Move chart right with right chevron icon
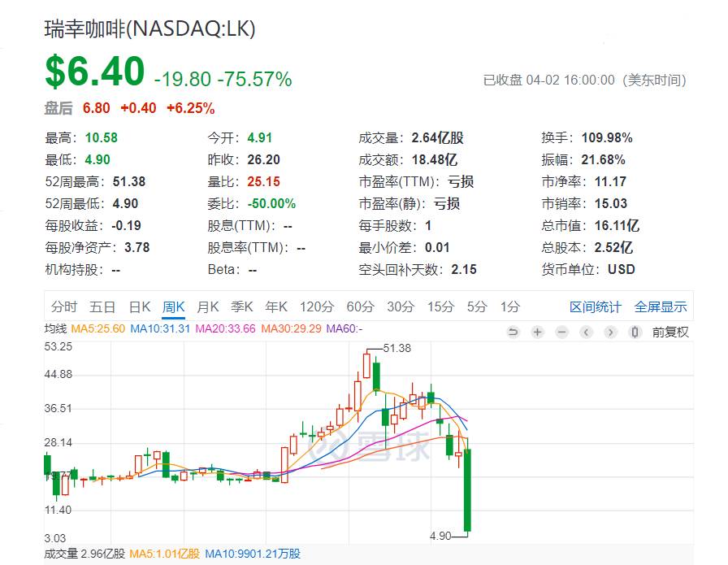This screenshot has width=728, height=565. point(610,332)
